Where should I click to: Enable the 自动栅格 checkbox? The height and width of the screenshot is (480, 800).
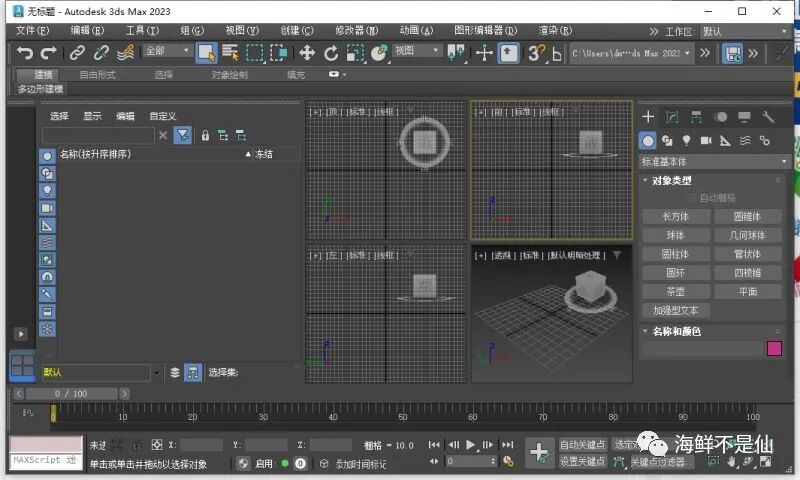click(x=692, y=197)
